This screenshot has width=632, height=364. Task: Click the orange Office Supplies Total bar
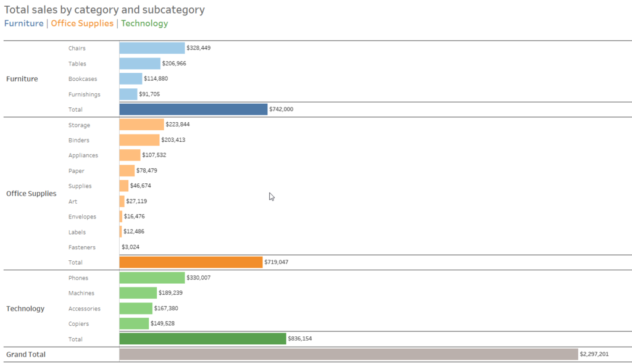click(x=191, y=262)
